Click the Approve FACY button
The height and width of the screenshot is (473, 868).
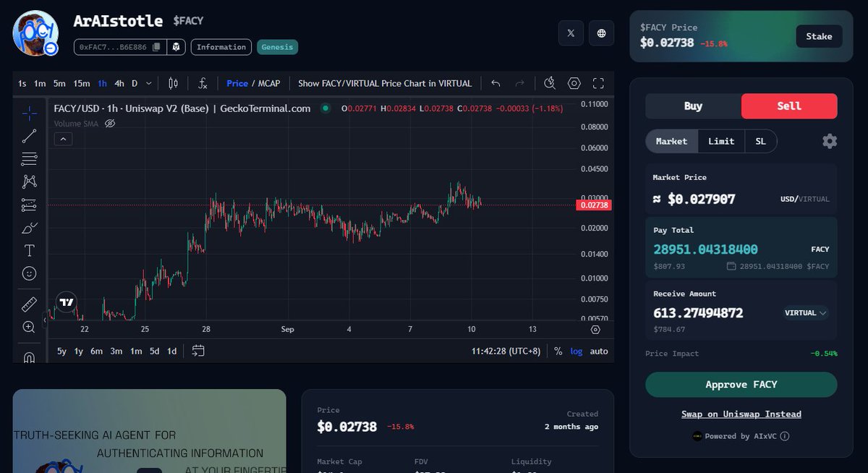click(x=741, y=385)
